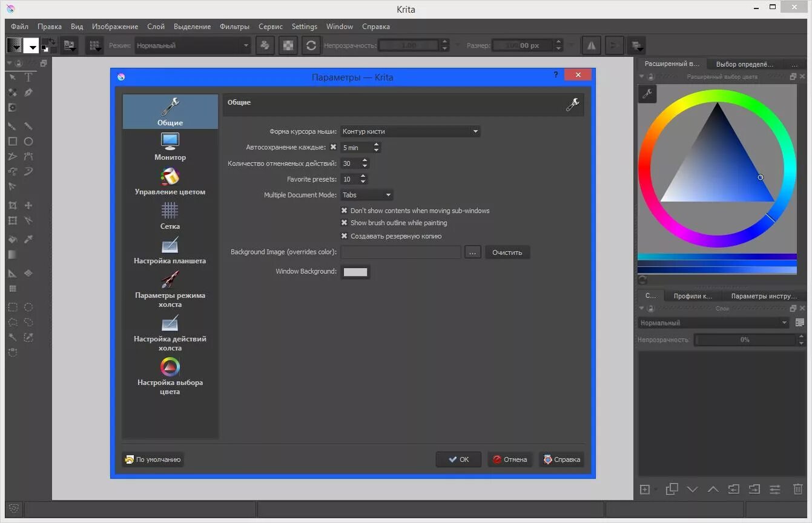Image resolution: width=812 pixels, height=523 pixels.
Task: Select the color picker eyedropper tool
Action: (28, 239)
